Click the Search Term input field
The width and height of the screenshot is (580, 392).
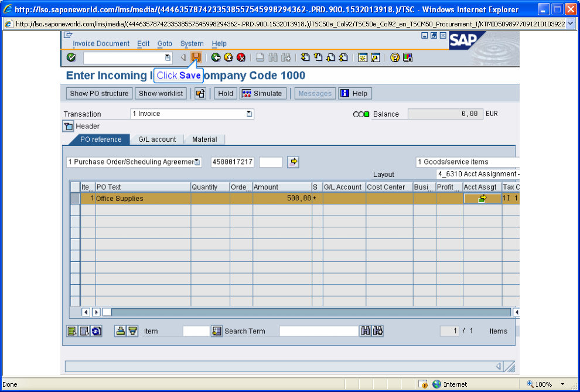319,331
